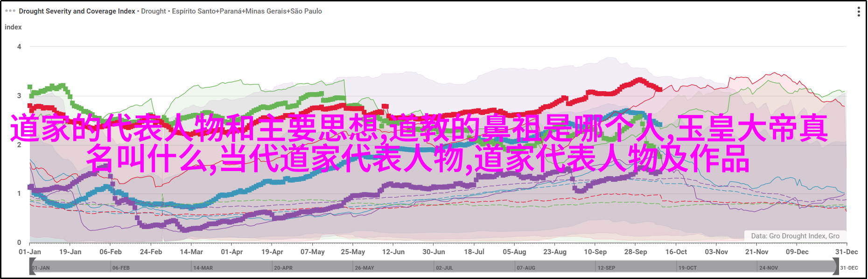Click the x-axis label 14-Mar
This screenshot has width=868, height=279.
pyautogui.click(x=191, y=252)
